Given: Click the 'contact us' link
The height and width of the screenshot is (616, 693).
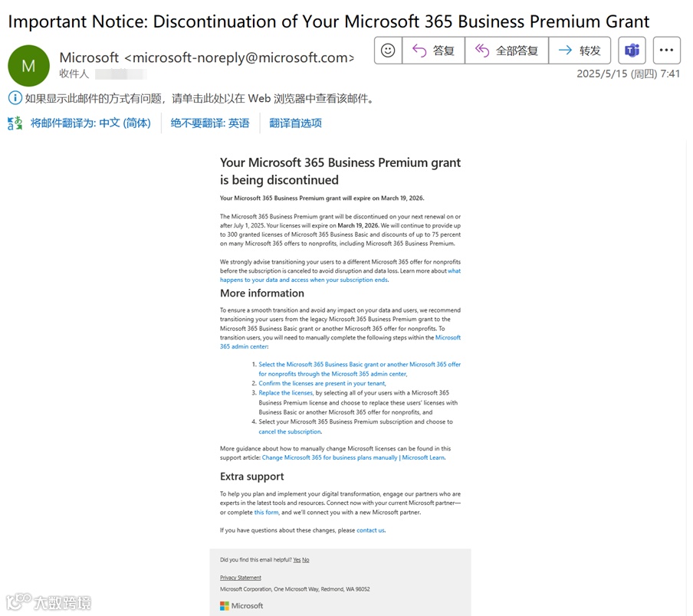Looking at the screenshot, I should [370, 530].
